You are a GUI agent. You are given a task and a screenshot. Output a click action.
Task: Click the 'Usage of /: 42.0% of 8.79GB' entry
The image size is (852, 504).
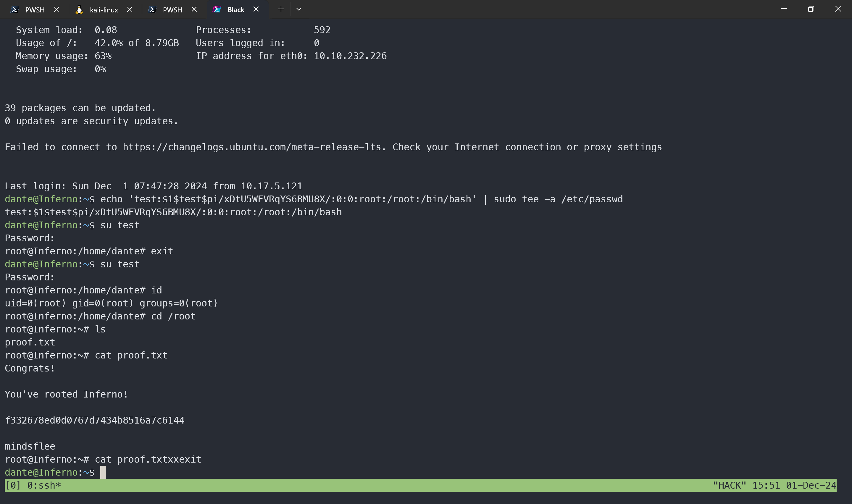tap(97, 43)
